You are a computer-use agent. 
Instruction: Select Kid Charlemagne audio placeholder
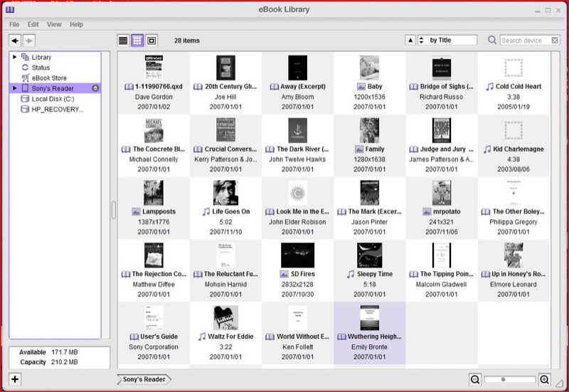click(514, 130)
